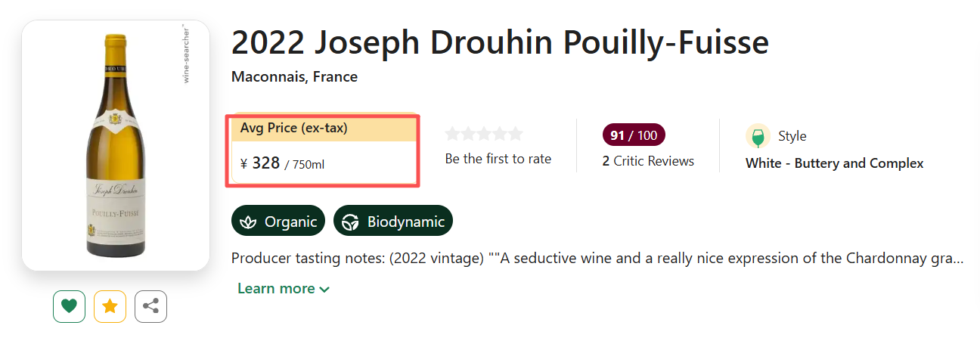The width and height of the screenshot is (980, 344).
Task: Click the wine glass Style icon
Action: (x=758, y=136)
